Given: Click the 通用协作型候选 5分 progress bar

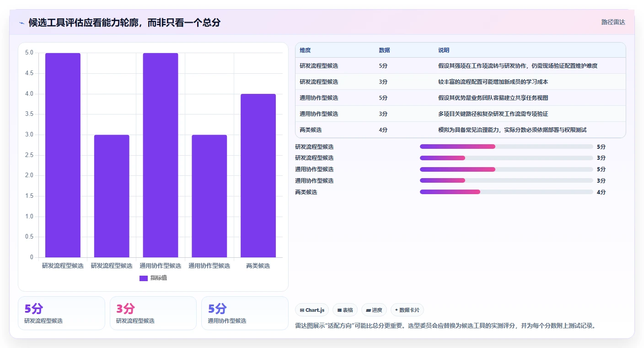Looking at the screenshot, I should (x=506, y=169).
